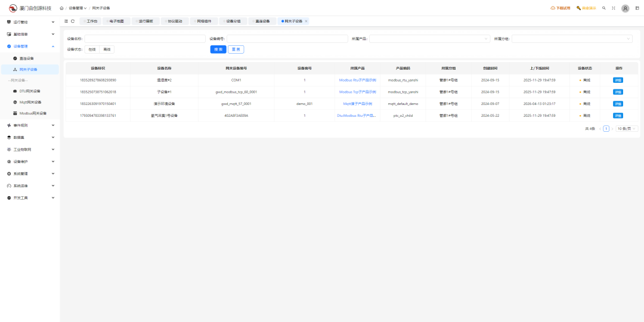Open the layout settings icon at top right

tap(637, 8)
